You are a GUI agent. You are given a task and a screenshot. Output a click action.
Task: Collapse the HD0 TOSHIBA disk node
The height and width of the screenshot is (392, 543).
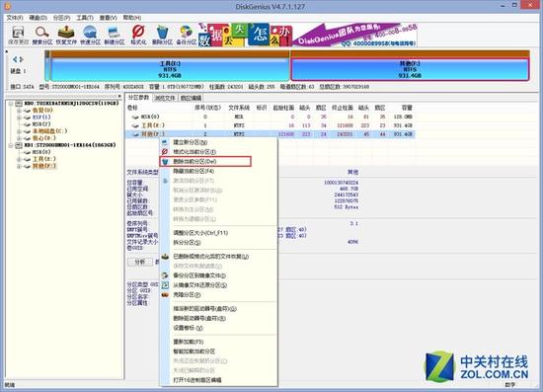[11, 104]
